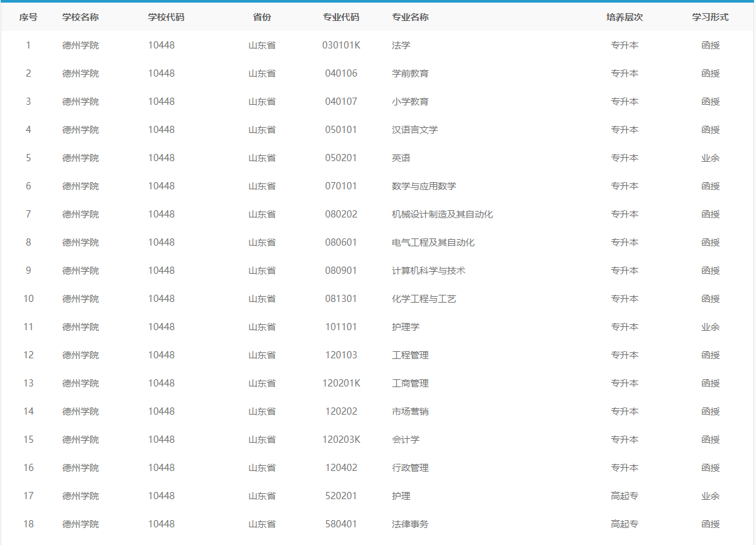The image size is (756, 545).
Task: Click major code 580401
Action: [x=341, y=524]
